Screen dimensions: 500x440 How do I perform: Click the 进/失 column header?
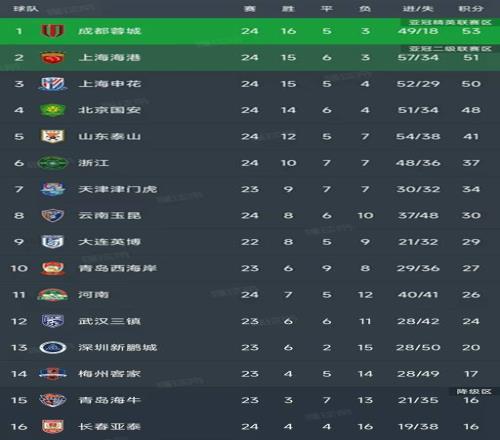(x=418, y=8)
